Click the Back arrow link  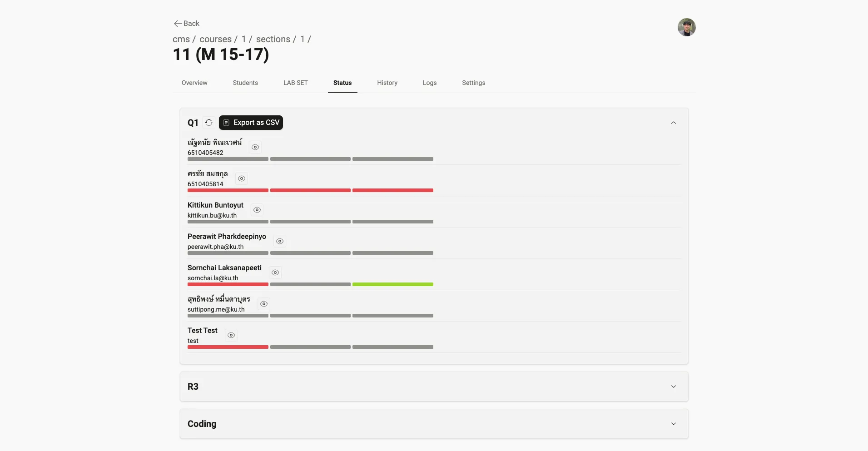[186, 23]
